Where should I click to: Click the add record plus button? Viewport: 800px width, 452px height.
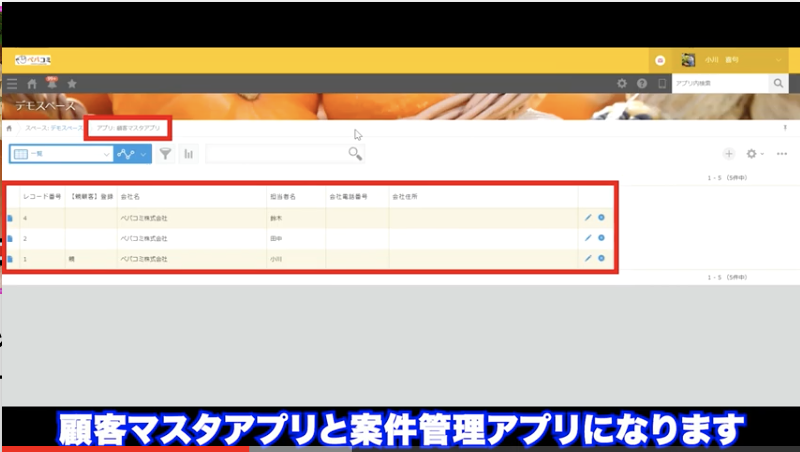tap(728, 154)
